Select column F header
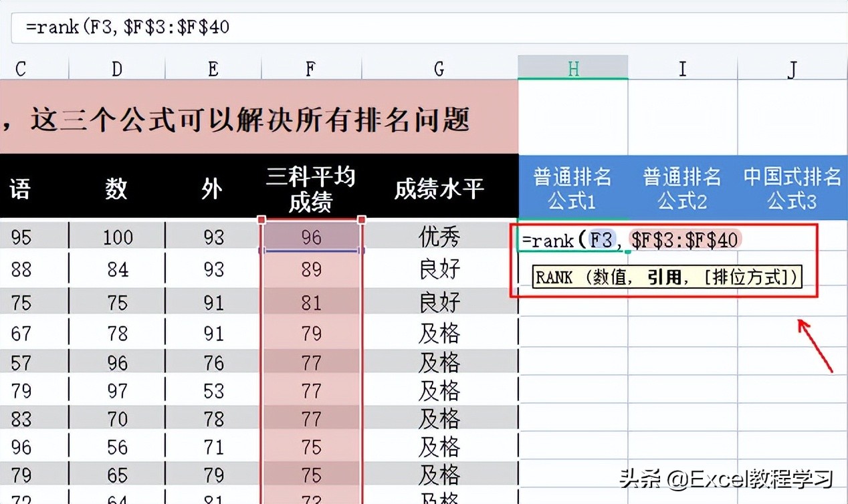 pos(310,68)
